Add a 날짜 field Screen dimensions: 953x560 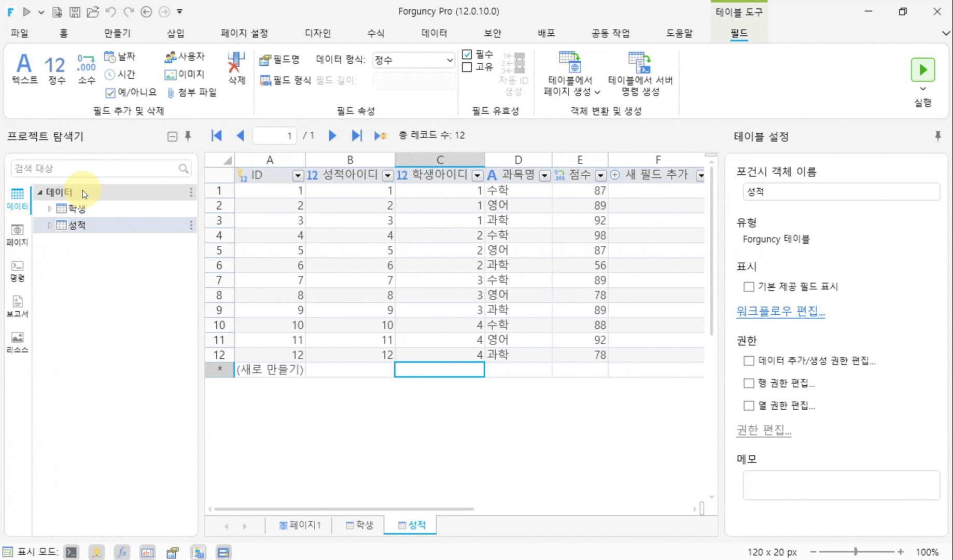coord(120,57)
